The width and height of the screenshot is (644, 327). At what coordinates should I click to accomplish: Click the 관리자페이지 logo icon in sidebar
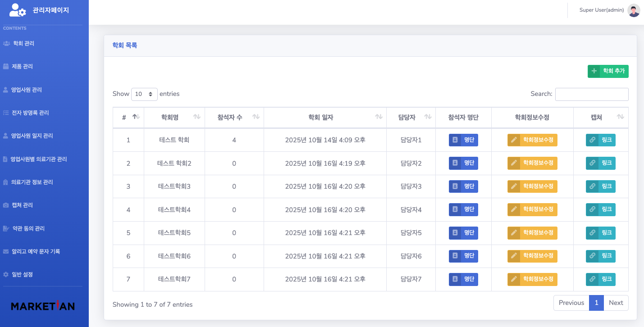[18, 10]
